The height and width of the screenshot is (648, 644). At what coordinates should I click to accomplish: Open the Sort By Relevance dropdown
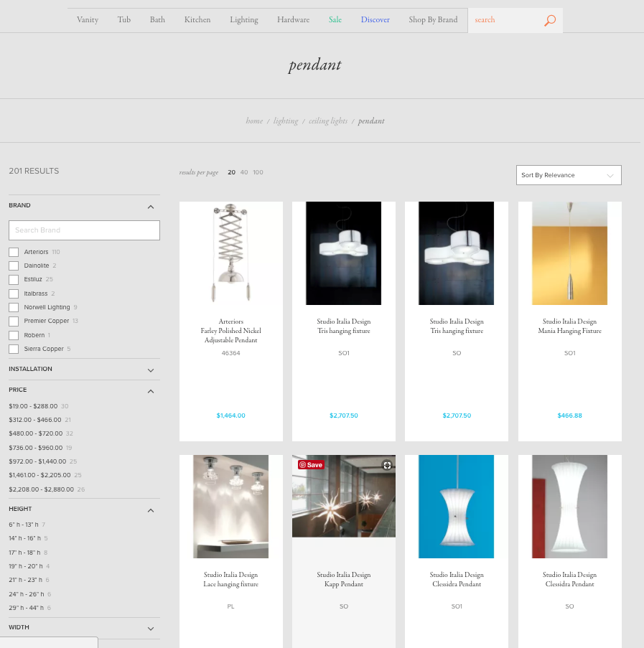(x=569, y=175)
